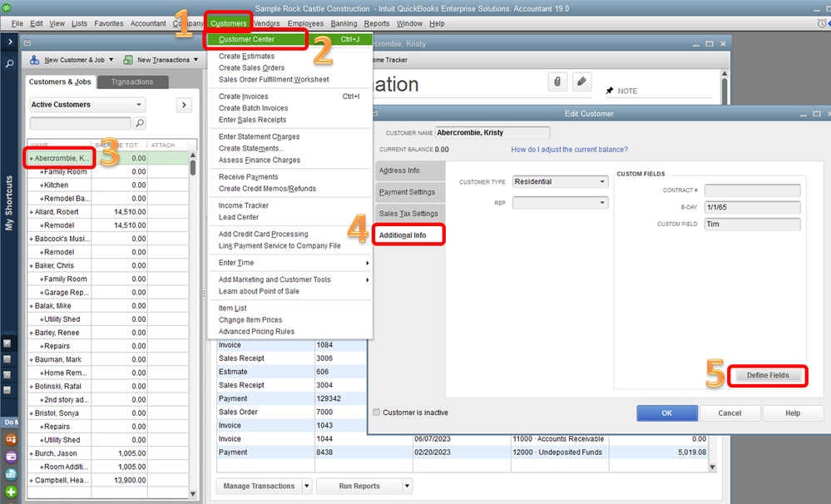Click the Define Fields button
831x504 pixels.
point(768,375)
